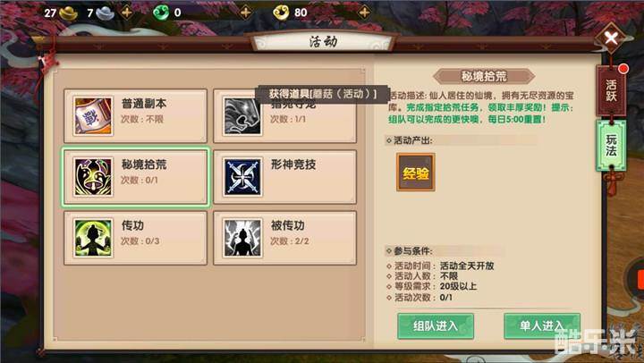Click the 形神竞技 crossed swords icon
Viewport: 644px width, 363px height.
(242, 177)
